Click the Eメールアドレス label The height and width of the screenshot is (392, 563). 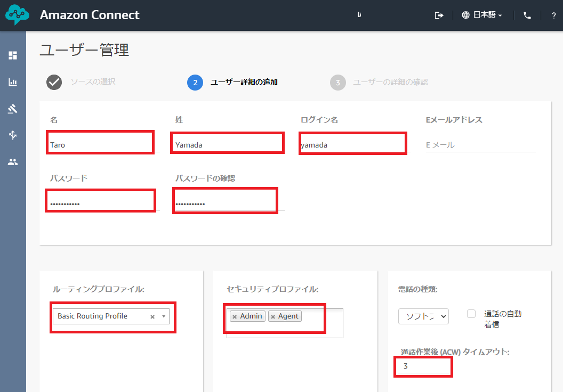[x=454, y=120]
